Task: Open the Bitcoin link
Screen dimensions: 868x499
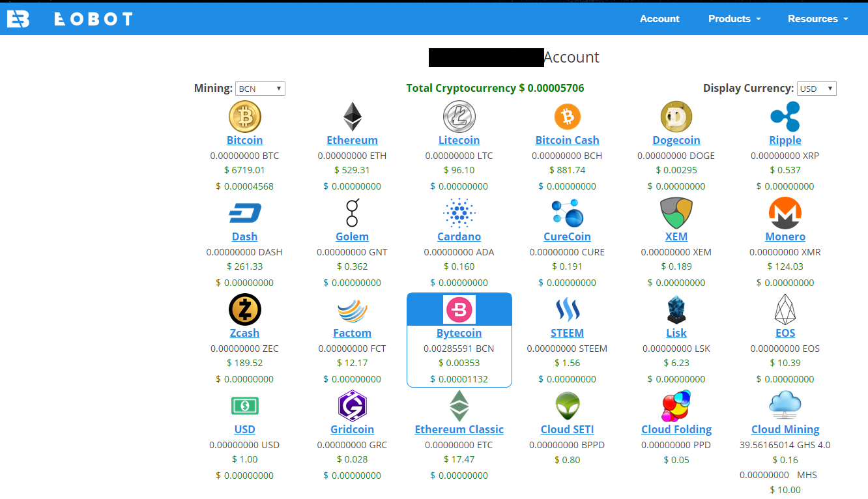Action: [245, 140]
